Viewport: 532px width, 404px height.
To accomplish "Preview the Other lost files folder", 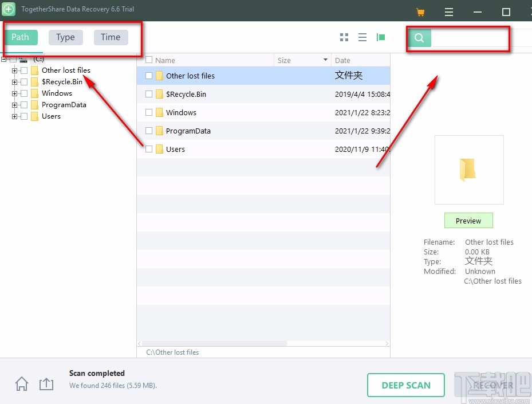I will 468,220.
